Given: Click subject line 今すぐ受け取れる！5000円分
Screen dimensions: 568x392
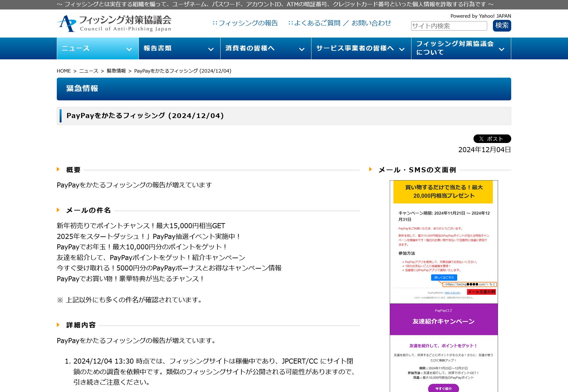Looking at the screenshot, I should coord(169,268).
